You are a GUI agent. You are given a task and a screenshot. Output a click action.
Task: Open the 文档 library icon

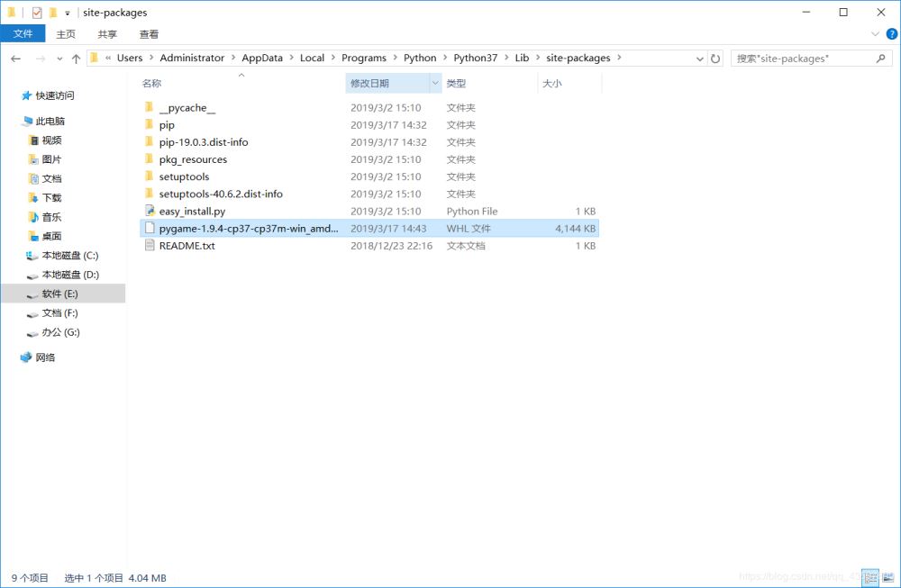point(34,178)
